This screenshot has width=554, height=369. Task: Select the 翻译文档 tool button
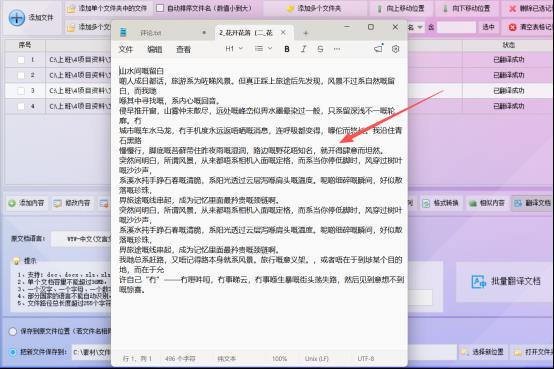[533, 203]
